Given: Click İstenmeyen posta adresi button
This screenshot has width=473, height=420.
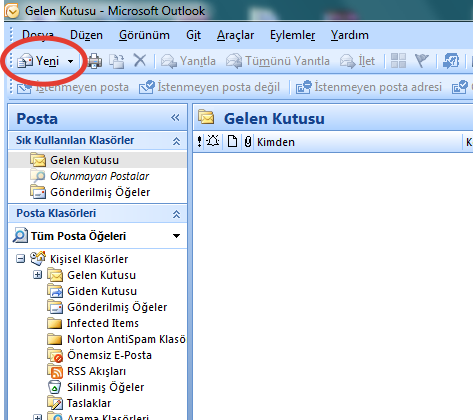Looking at the screenshot, I should coord(369,87).
